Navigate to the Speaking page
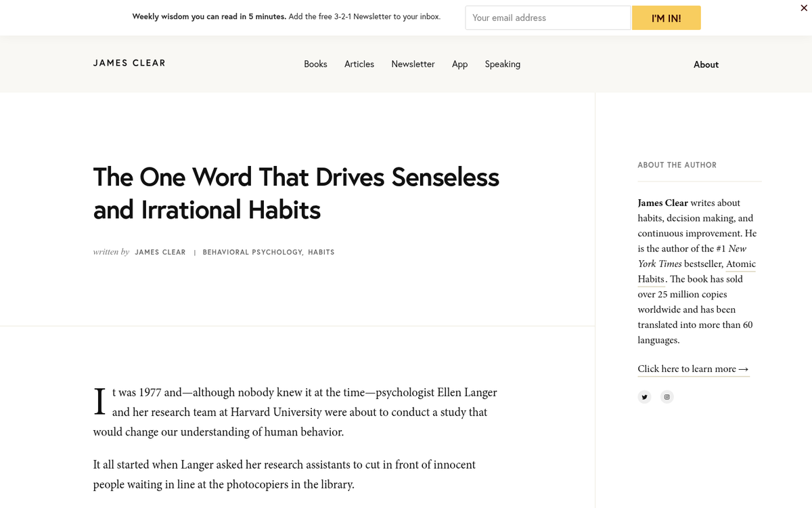This screenshot has height=508, width=812. pyautogui.click(x=502, y=64)
